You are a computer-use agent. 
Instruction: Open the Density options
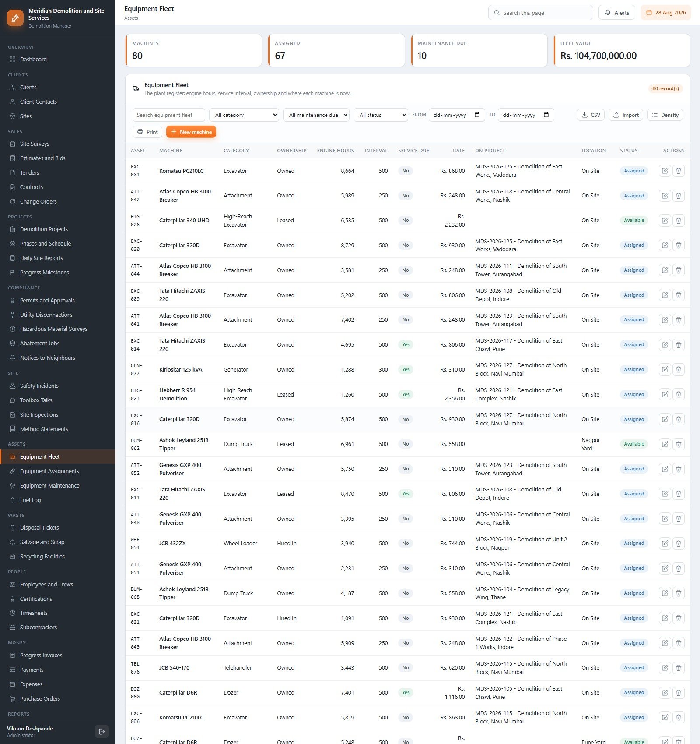point(665,115)
